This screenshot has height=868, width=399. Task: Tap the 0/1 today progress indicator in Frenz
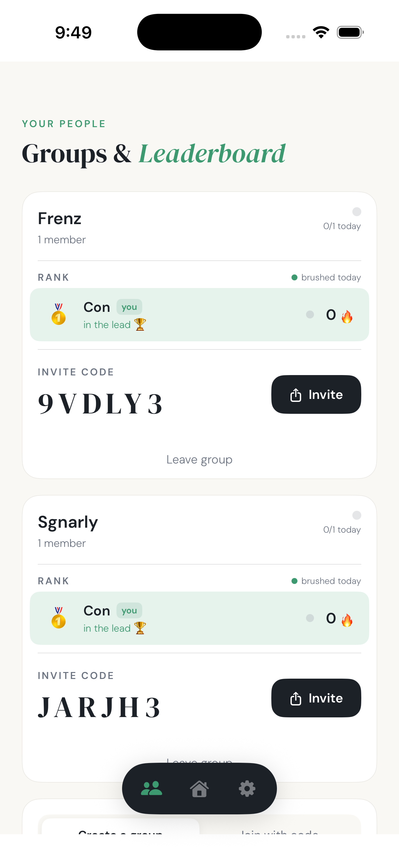(x=342, y=226)
